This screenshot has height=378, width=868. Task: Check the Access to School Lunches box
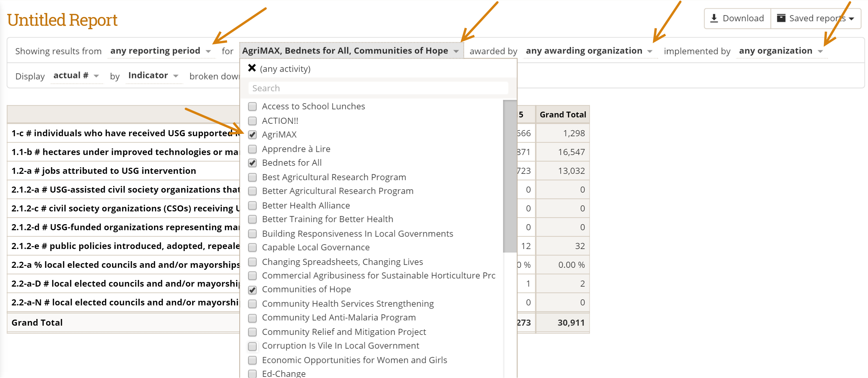point(252,106)
